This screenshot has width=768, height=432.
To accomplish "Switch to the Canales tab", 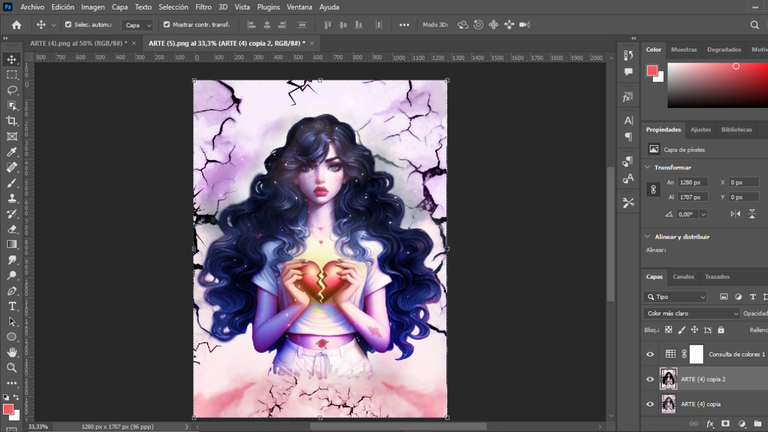I will tap(683, 277).
